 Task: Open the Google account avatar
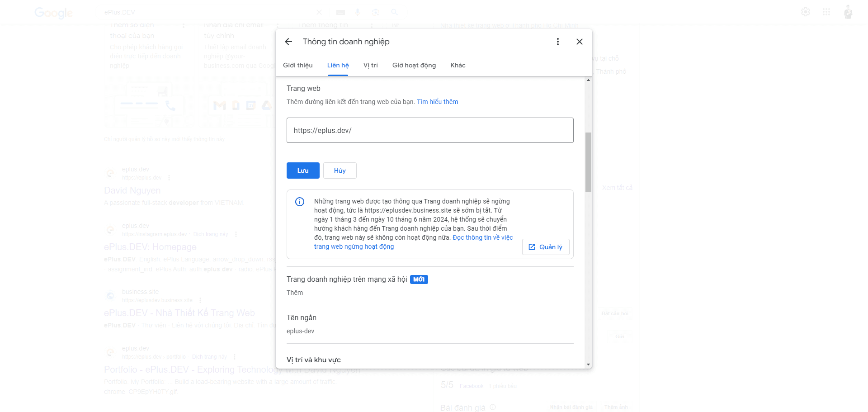click(848, 12)
